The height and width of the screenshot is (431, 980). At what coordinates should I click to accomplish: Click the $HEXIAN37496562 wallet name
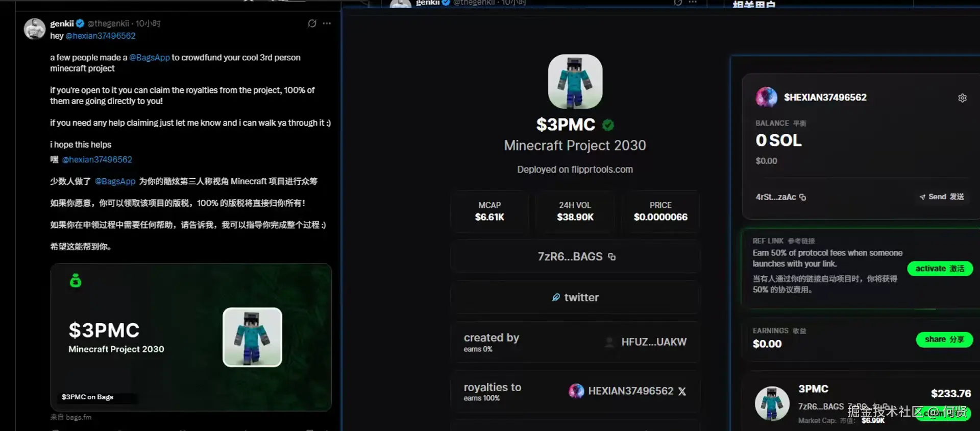click(x=825, y=97)
